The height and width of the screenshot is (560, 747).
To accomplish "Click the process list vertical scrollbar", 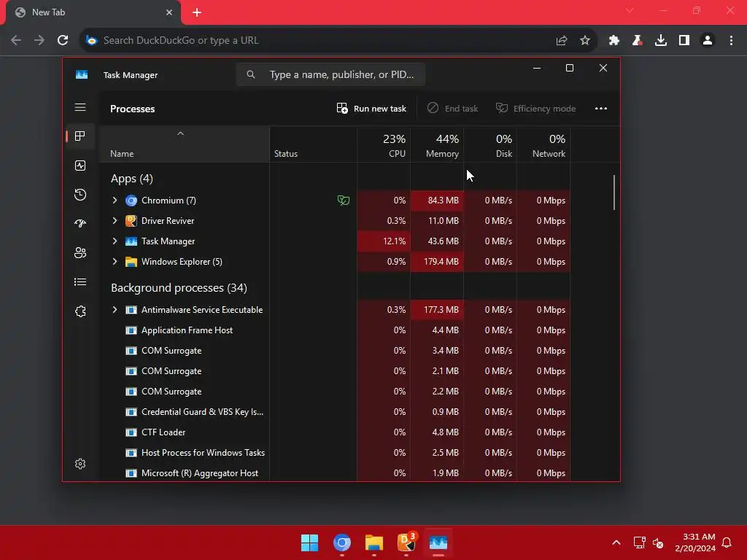I will click(614, 192).
